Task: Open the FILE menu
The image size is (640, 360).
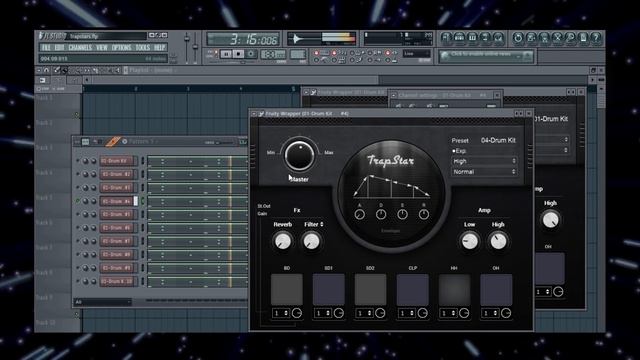Action: (x=46, y=48)
